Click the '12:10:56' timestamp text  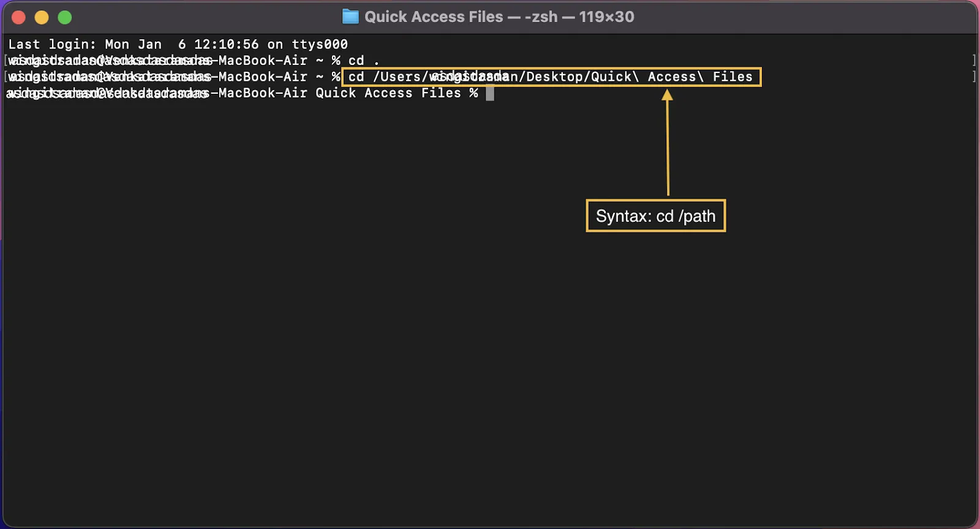(x=227, y=44)
